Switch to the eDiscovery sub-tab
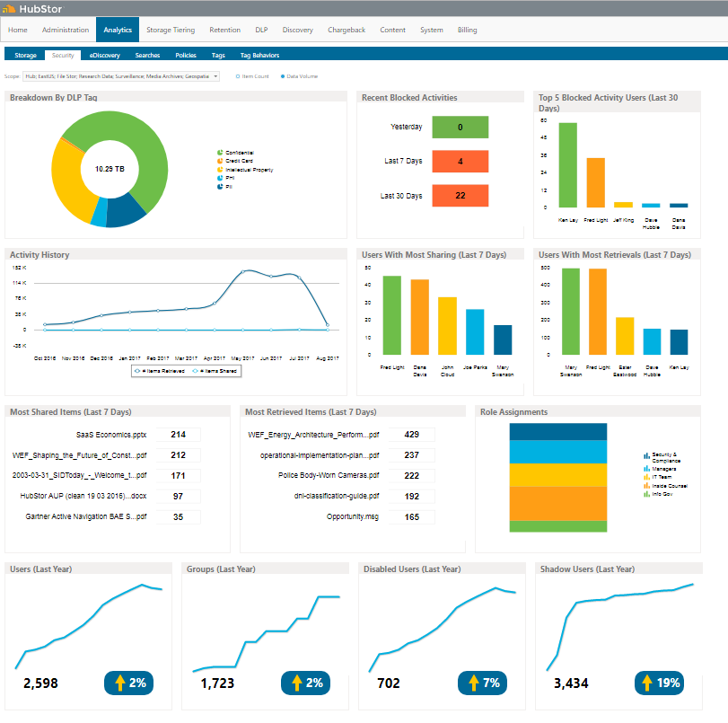The width and height of the screenshot is (728, 723). pos(104,56)
